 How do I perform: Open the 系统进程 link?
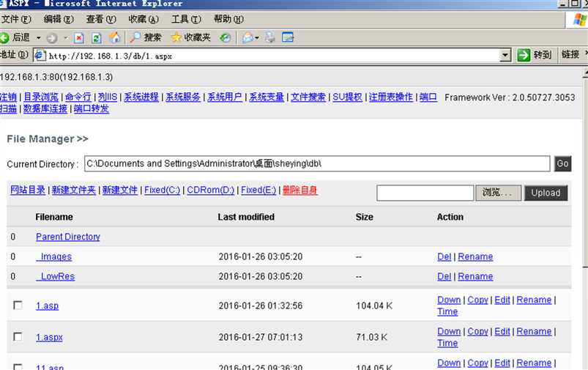tap(141, 97)
